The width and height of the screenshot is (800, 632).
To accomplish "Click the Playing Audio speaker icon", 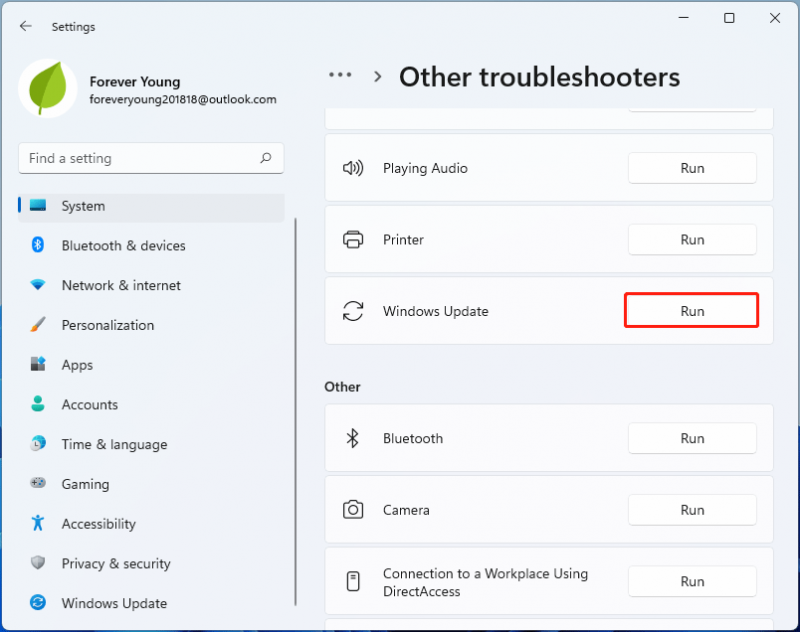I will [353, 168].
